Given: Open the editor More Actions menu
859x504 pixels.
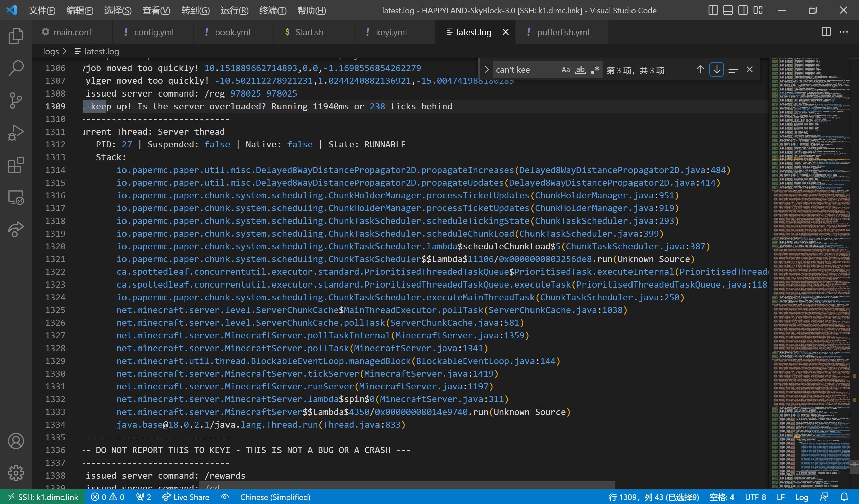Looking at the screenshot, I should point(844,32).
